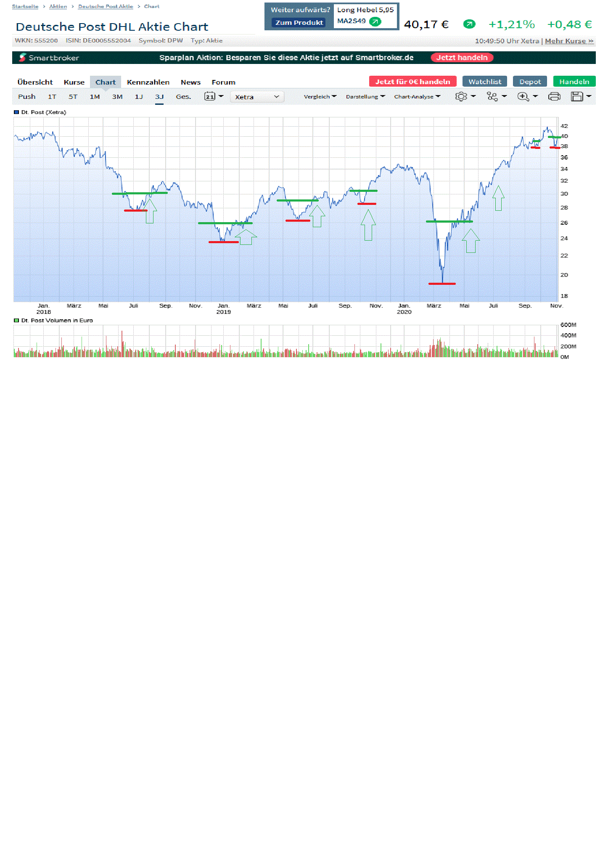Click the red Jetzt handeln banner button
The width and height of the screenshot is (608, 868).
coord(462,58)
